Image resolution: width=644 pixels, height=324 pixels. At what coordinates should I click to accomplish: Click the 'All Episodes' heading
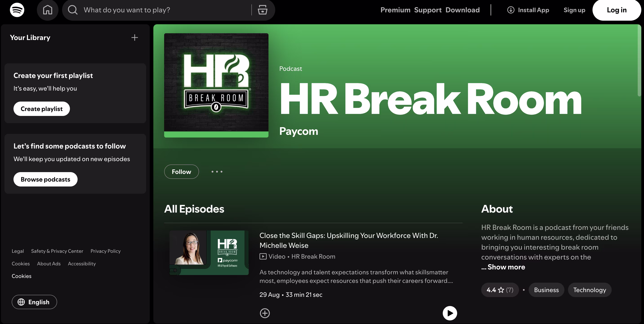[x=194, y=209]
